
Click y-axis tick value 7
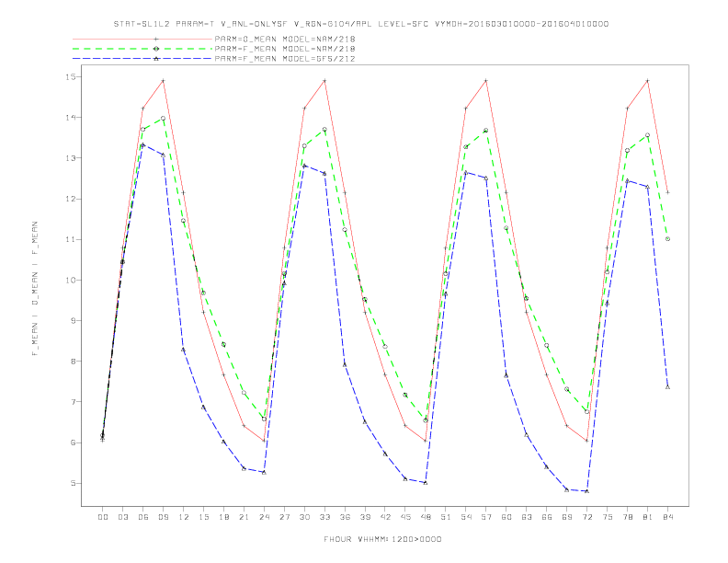73,402
